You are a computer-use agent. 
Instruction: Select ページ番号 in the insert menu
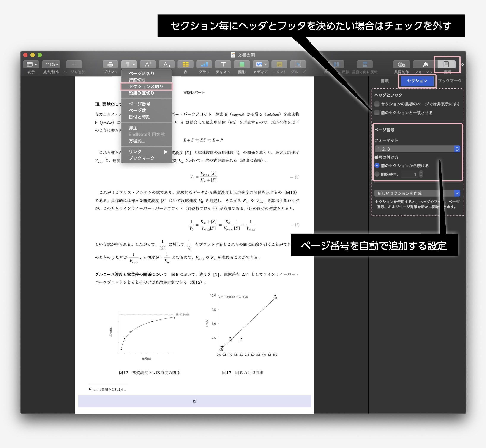click(139, 104)
